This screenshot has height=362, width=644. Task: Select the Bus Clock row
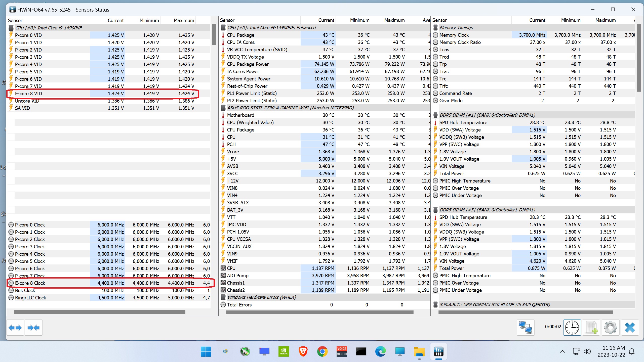[109, 290]
